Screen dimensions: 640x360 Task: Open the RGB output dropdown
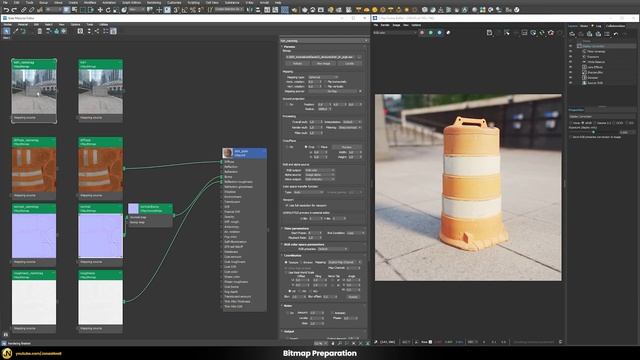[320, 170]
